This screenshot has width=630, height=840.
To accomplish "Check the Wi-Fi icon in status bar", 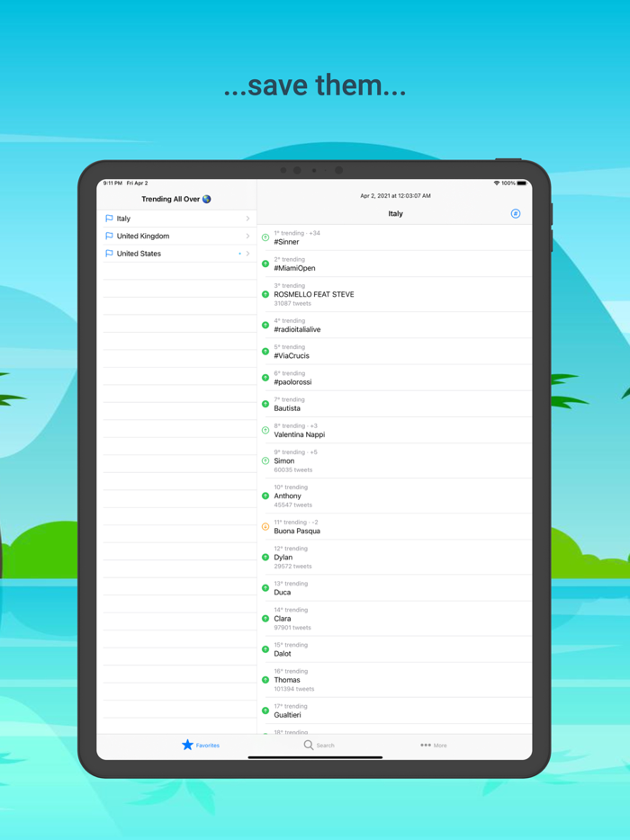I will point(497,183).
